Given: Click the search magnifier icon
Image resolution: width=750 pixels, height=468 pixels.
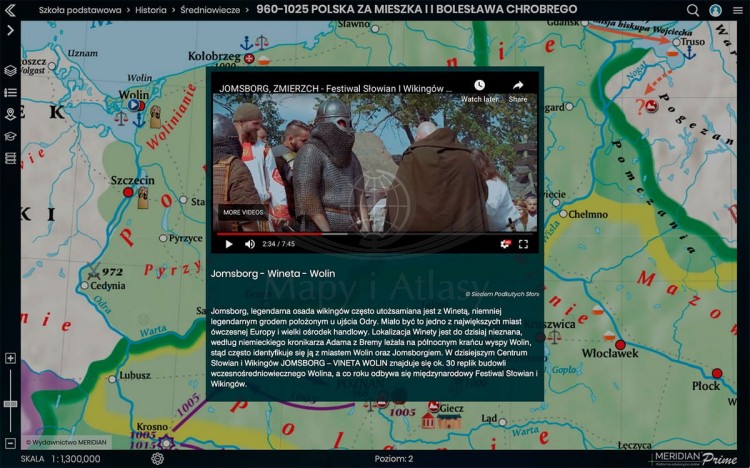Looking at the screenshot, I should point(693,10).
